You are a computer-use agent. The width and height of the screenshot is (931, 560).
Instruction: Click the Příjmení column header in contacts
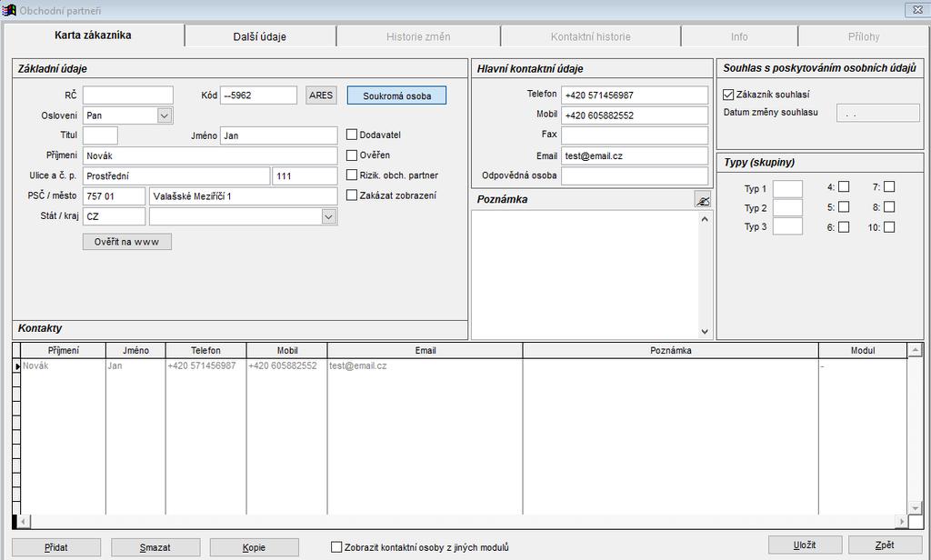click(x=63, y=350)
